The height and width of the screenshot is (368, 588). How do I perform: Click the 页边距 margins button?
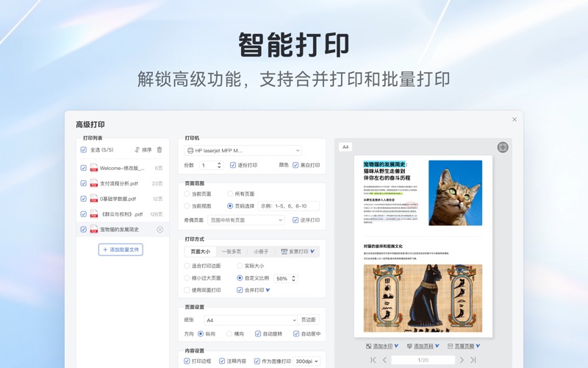tap(309, 319)
